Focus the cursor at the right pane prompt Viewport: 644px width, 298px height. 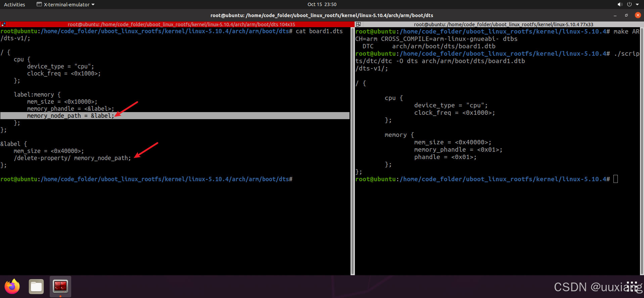(615, 179)
